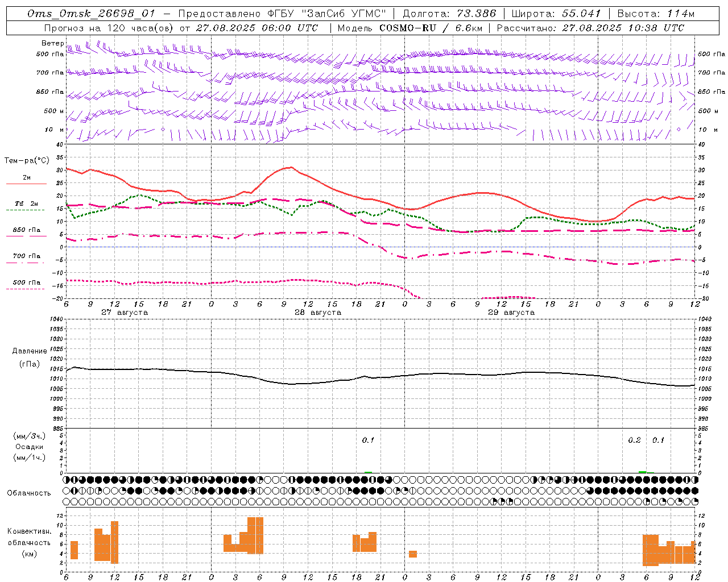Select the computed time 27.08.2025 10:38 UTC
This screenshot has height=582, width=728.
(623, 28)
